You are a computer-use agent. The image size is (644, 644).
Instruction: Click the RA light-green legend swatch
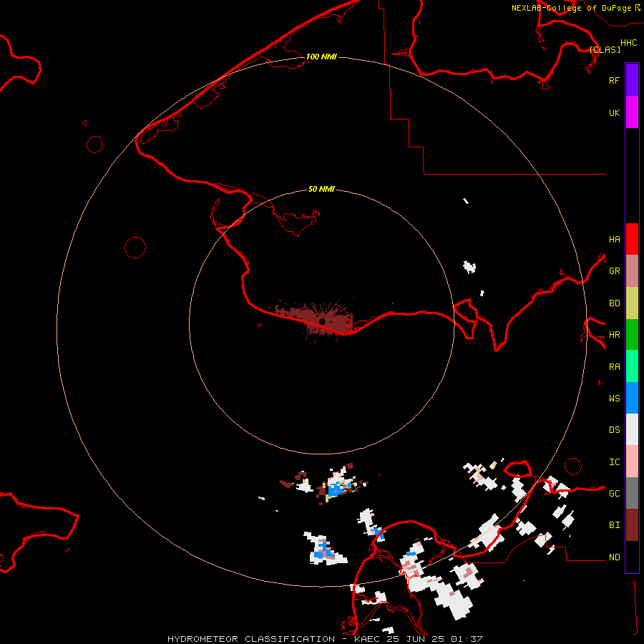632,366
